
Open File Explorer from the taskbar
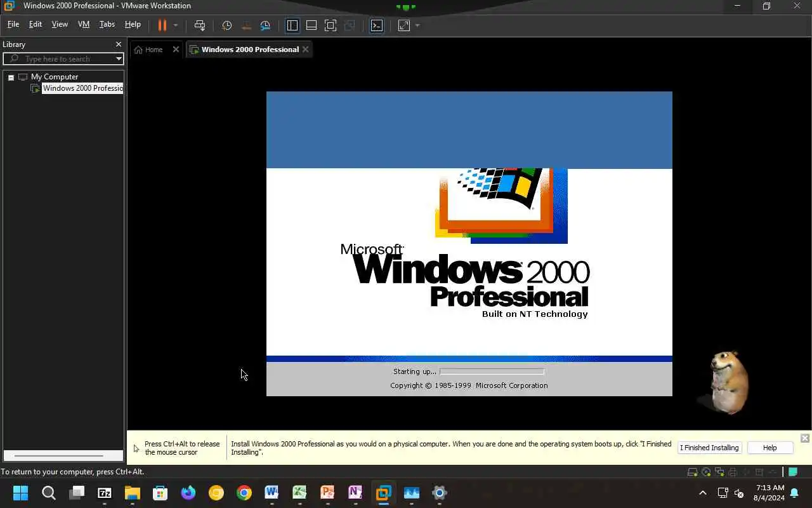132,493
